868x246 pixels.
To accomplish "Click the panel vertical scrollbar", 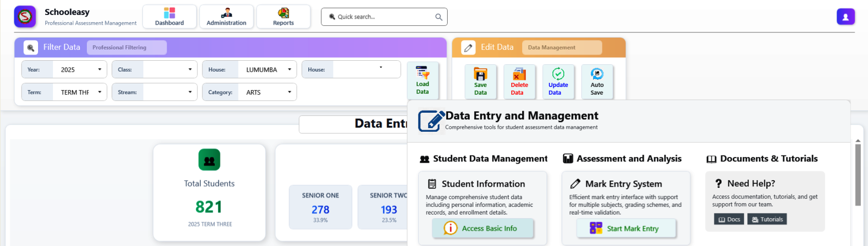I will coord(858,175).
